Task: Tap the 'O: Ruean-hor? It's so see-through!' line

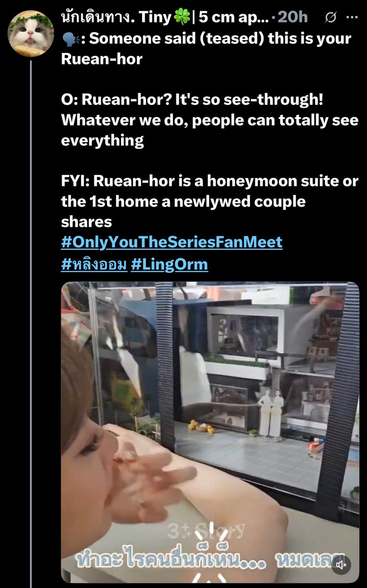Action: pos(210,120)
